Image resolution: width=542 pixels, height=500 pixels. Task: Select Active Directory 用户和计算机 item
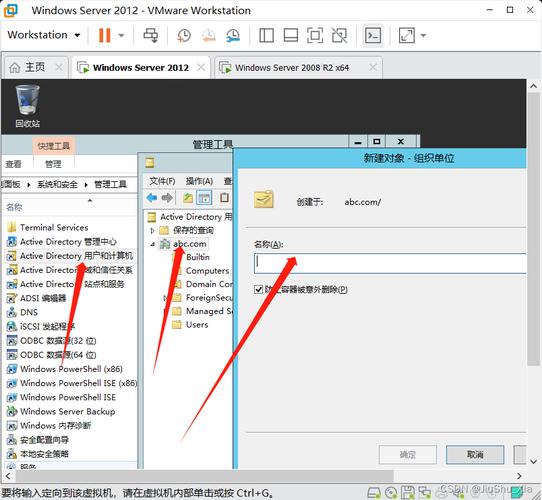70,256
